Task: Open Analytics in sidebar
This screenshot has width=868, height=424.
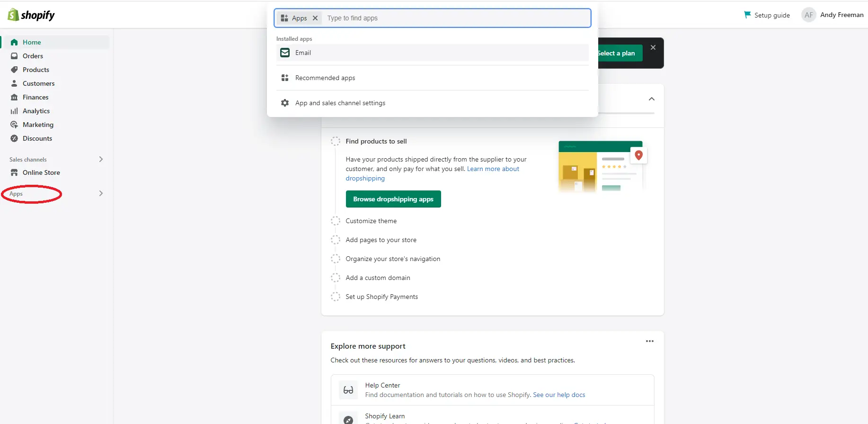Action: click(x=36, y=111)
